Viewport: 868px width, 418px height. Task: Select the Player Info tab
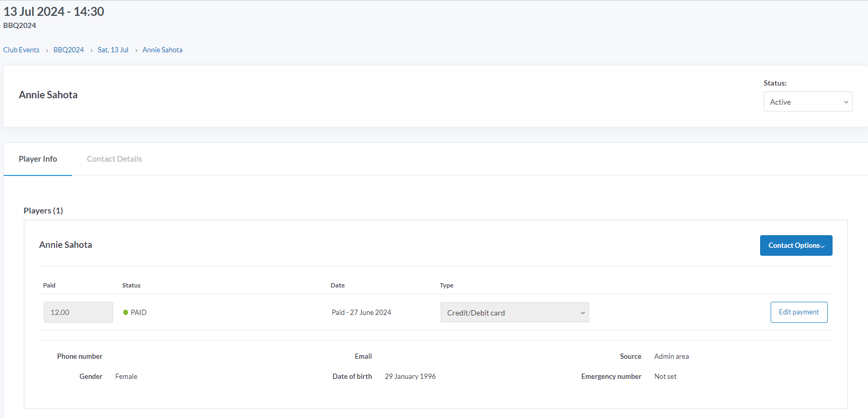click(x=38, y=159)
